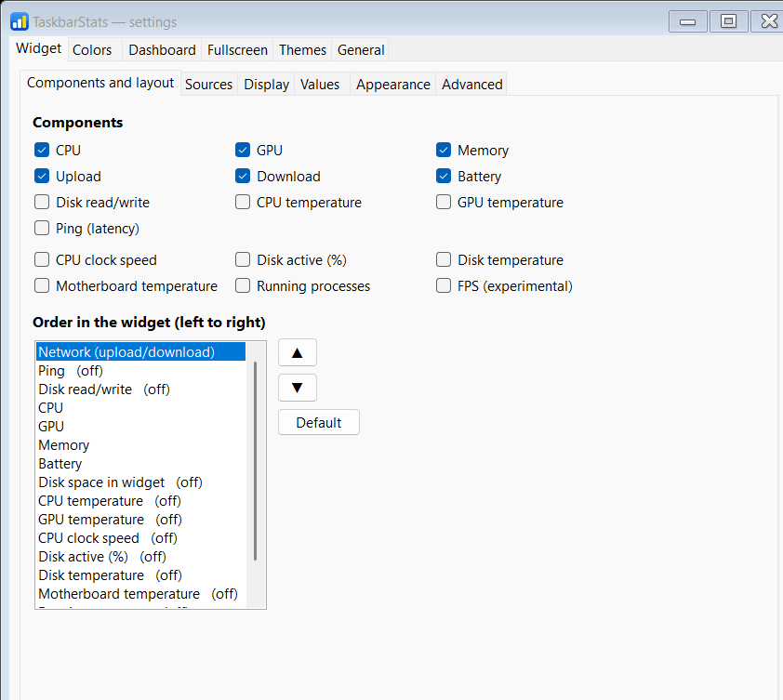
Task: Maximize the TaskbarStats settings window
Action: (x=728, y=21)
